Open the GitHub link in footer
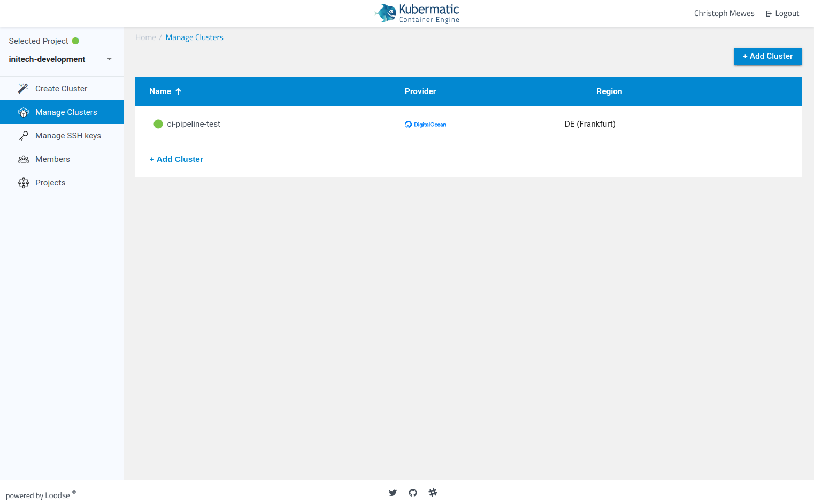The image size is (814, 504). pyautogui.click(x=413, y=493)
